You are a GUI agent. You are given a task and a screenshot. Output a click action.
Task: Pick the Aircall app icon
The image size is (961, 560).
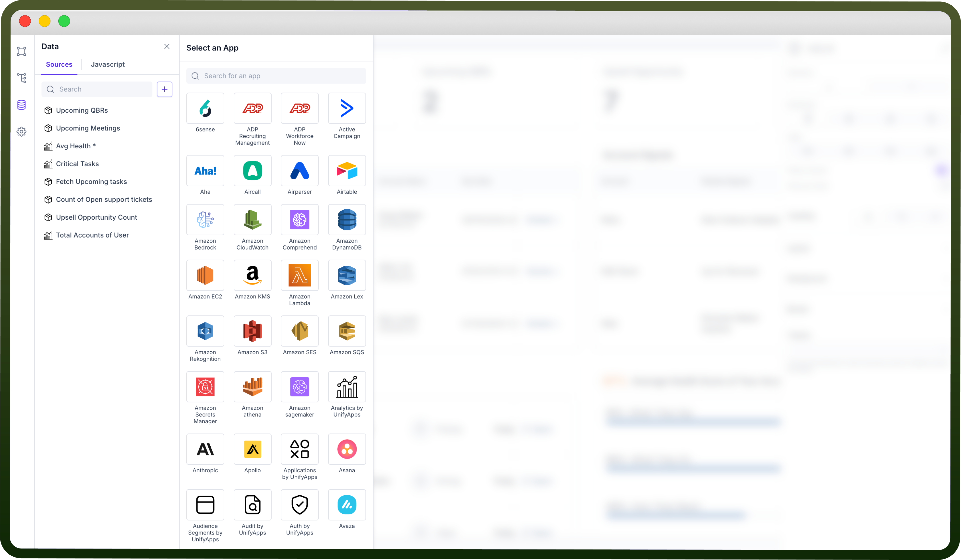252,170
